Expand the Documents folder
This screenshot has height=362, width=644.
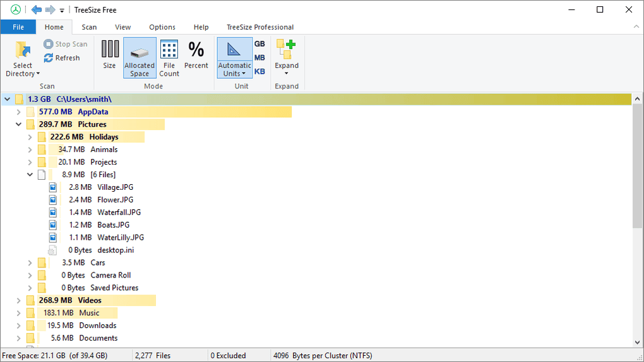[18, 338]
